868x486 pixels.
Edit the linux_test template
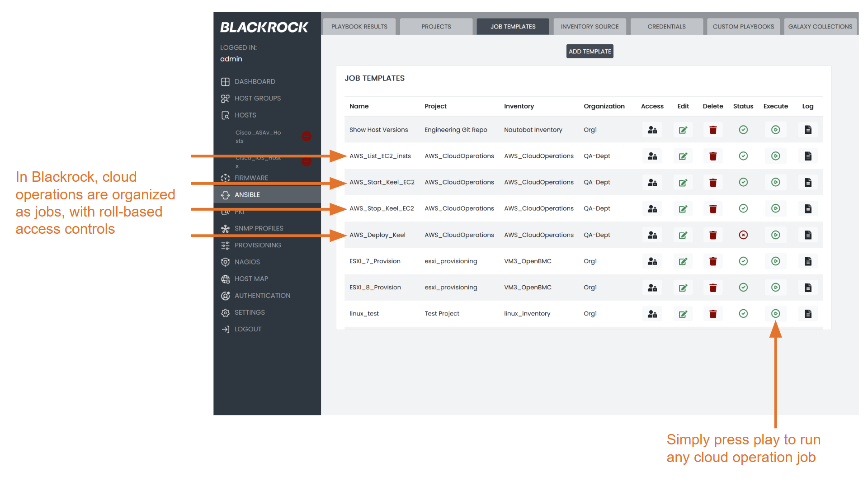[x=683, y=313]
